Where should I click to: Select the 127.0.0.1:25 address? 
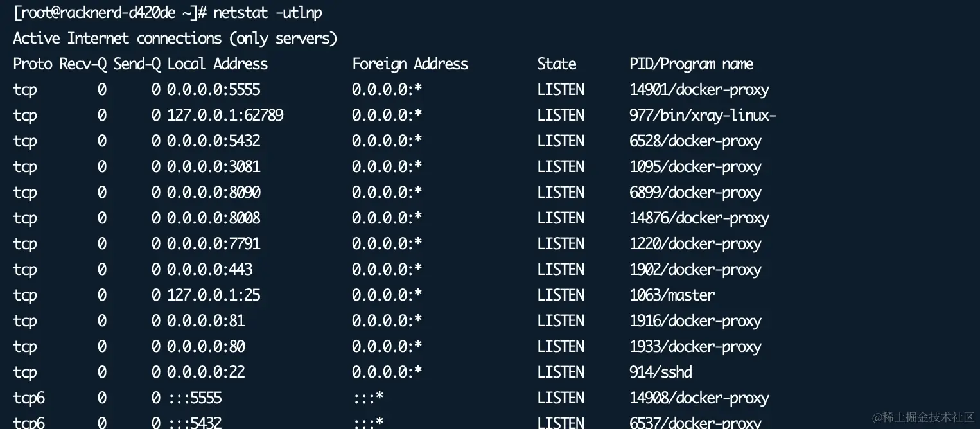[214, 295]
